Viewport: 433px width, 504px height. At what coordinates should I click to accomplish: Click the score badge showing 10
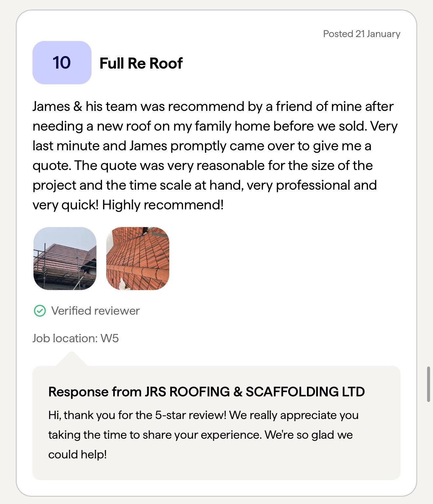pyautogui.click(x=62, y=63)
